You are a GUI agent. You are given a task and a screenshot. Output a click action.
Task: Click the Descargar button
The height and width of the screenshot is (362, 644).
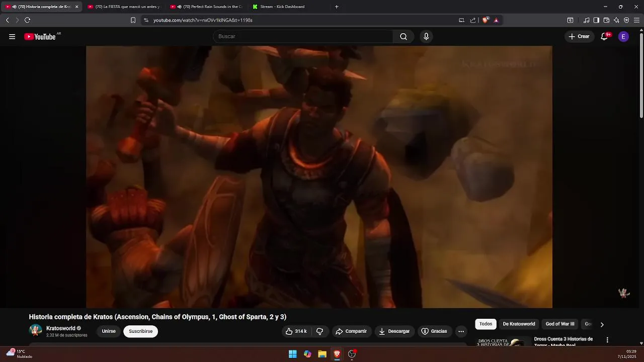click(x=394, y=331)
